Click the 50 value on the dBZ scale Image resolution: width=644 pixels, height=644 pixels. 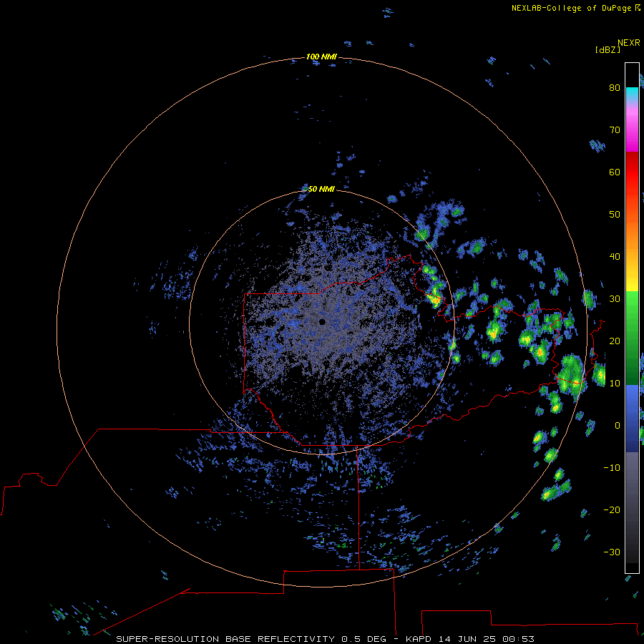[615, 215]
